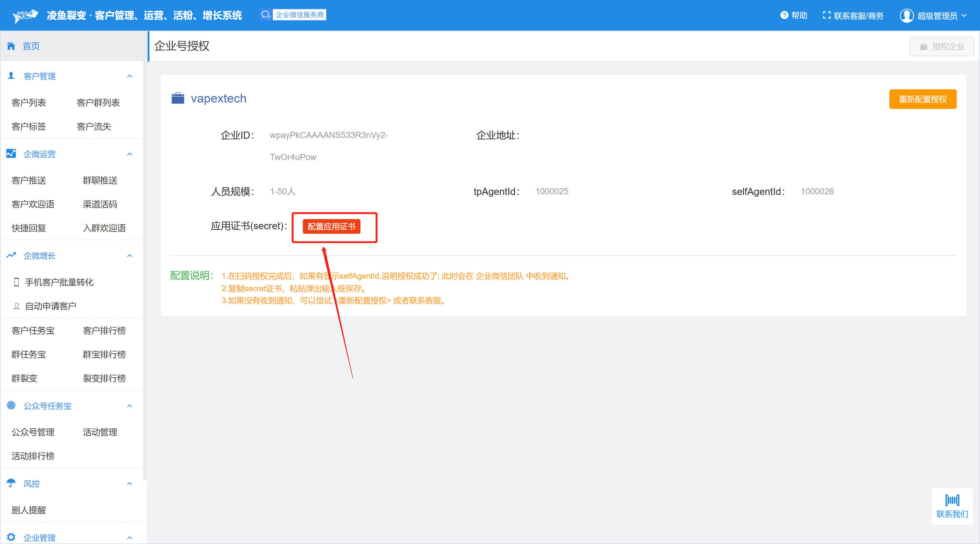The width and height of the screenshot is (980, 544).
Task: Click the home icon beside 首页
Action: pos(11,46)
